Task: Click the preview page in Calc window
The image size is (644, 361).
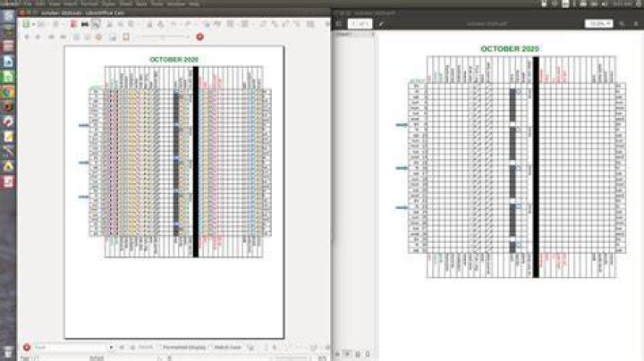Action: [x=174, y=192]
